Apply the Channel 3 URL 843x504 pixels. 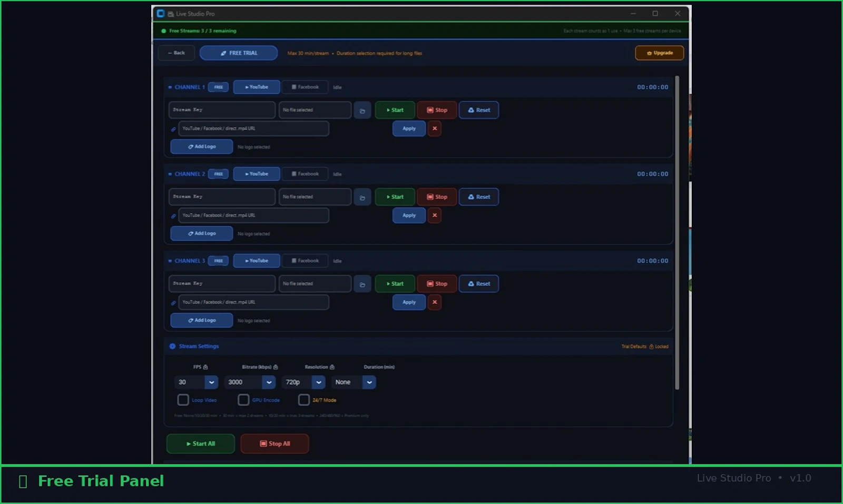pyautogui.click(x=409, y=302)
